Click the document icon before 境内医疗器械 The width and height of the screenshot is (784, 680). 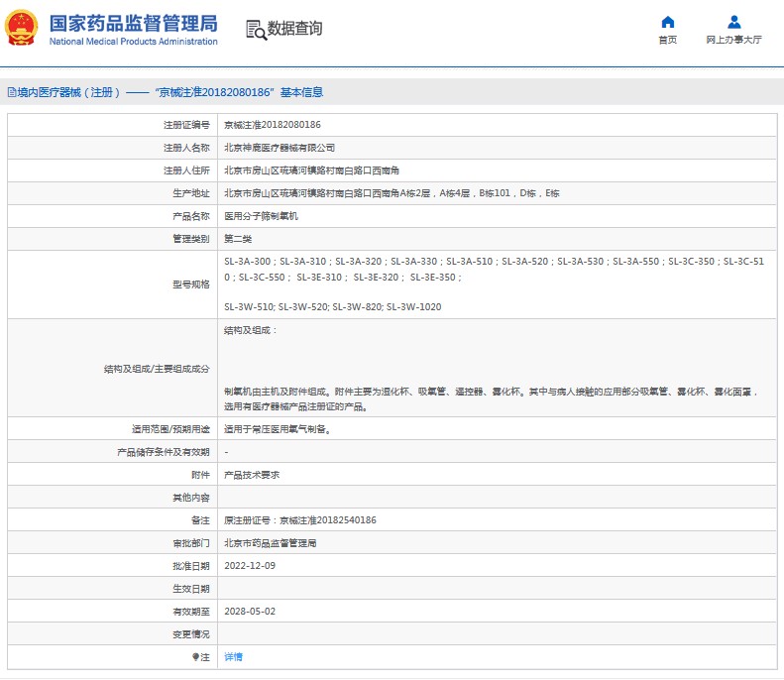(10, 92)
